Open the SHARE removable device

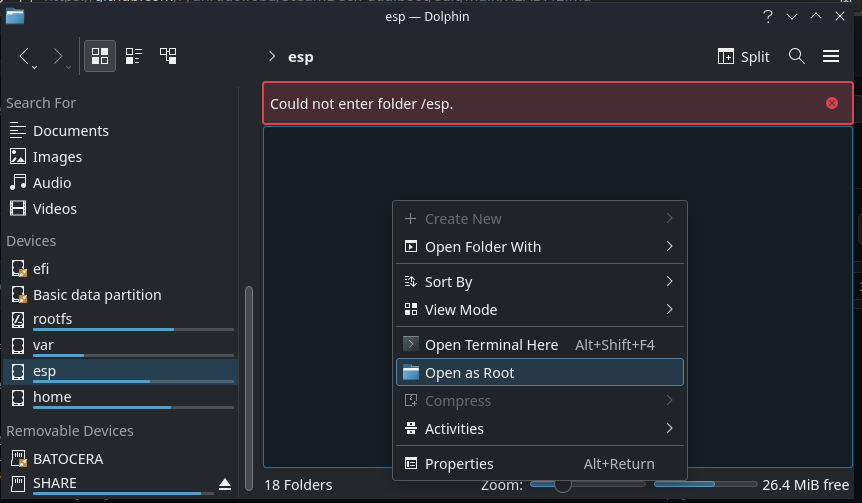point(109,484)
